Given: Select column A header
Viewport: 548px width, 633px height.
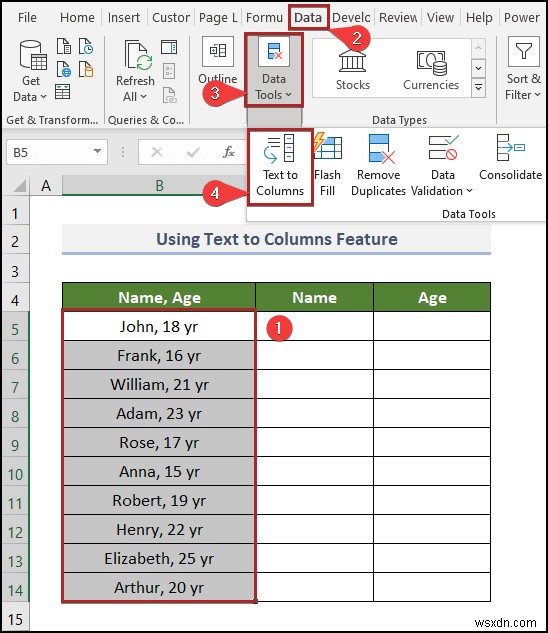Looking at the screenshot, I should (x=46, y=186).
